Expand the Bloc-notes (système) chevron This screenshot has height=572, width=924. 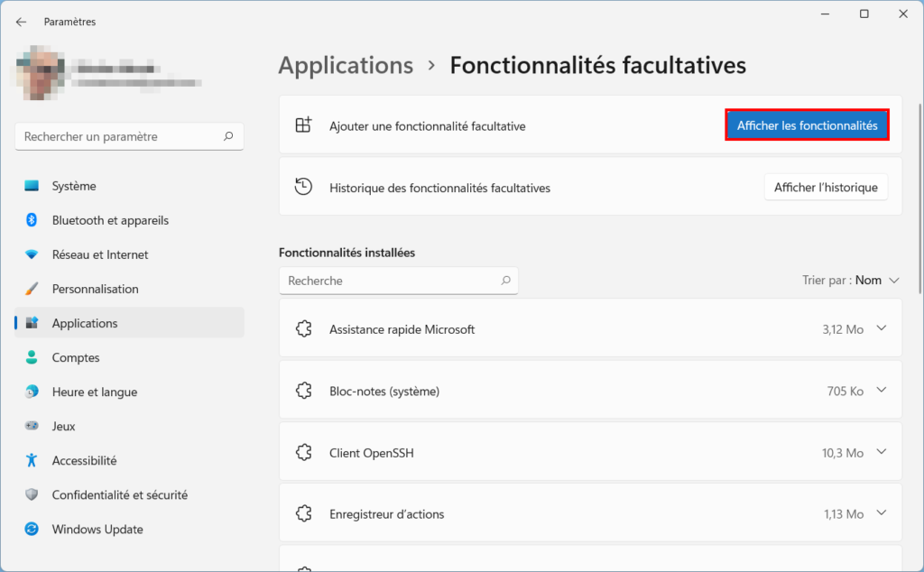tap(881, 390)
